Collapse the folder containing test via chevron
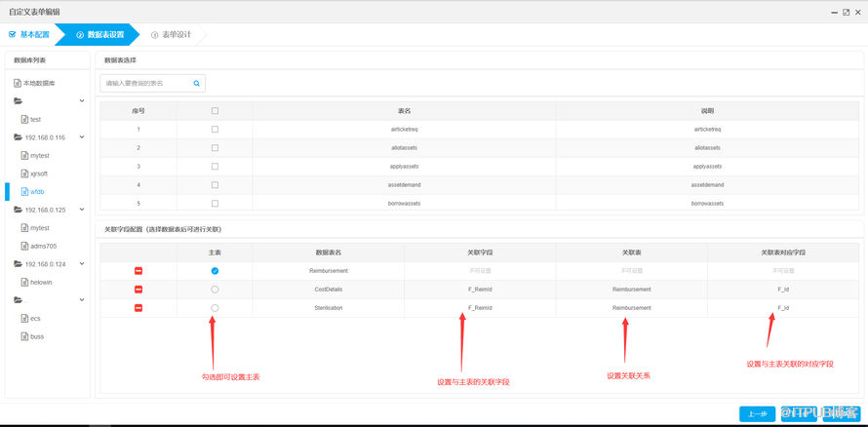Image resolution: width=868 pixels, height=427 pixels. (x=82, y=100)
